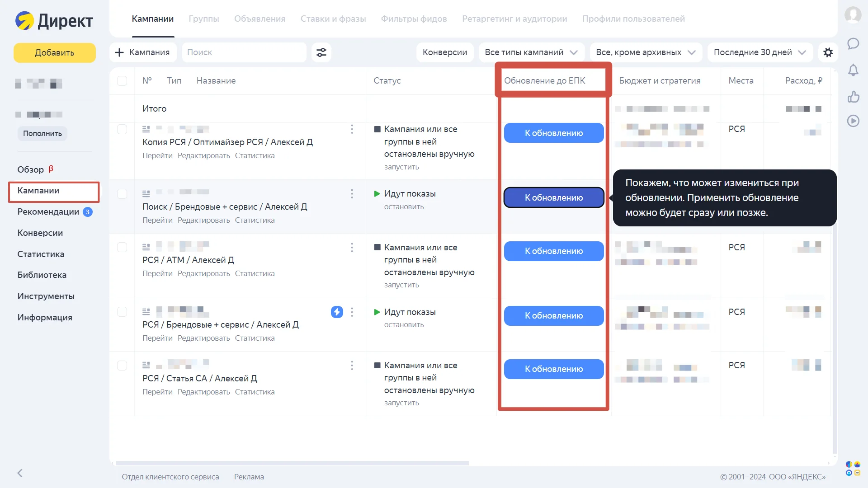The width and height of the screenshot is (868, 488).
Task: Open notifications bell
Action: coord(853,70)
